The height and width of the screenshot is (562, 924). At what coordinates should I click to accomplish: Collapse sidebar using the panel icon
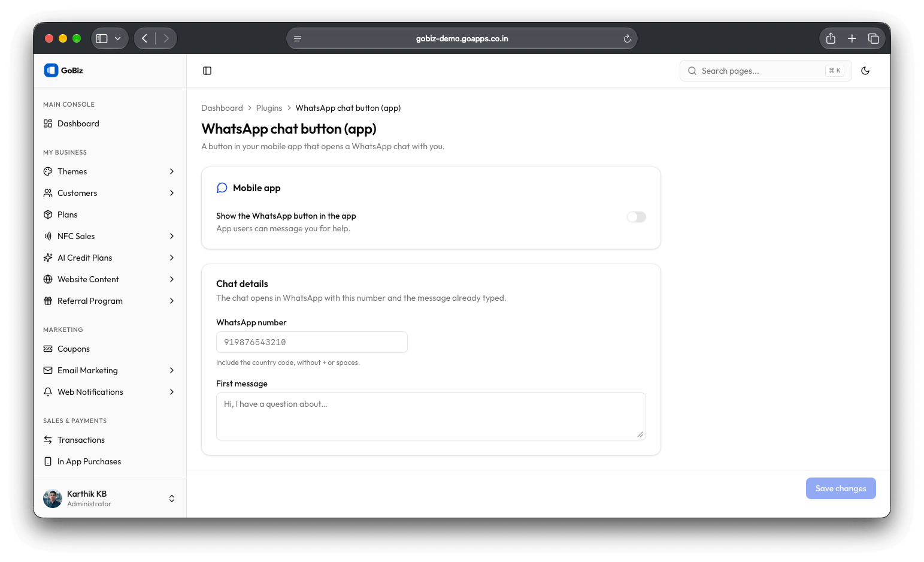[207, 71]
